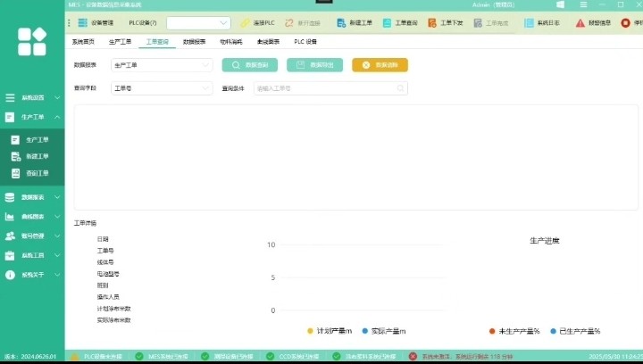
Task: Open the 生产工单 sub-item under production orders
Action: point(32,140)
